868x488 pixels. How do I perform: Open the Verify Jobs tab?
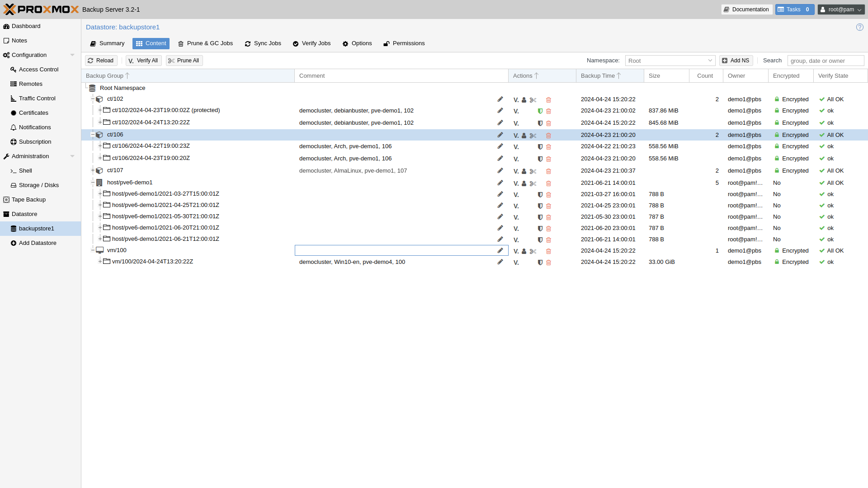click(x=311, y=43)
